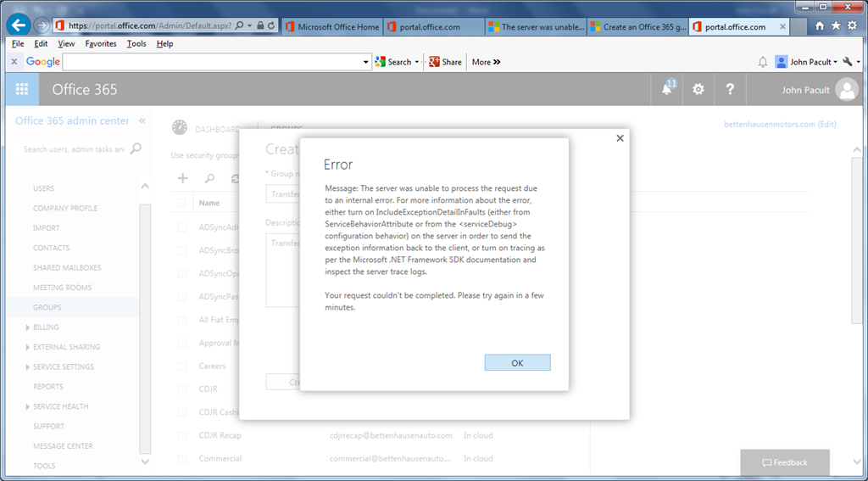Click in the Google toolbar search box
This screenshot has width=868, height=481.
click(x=212, y=62)
